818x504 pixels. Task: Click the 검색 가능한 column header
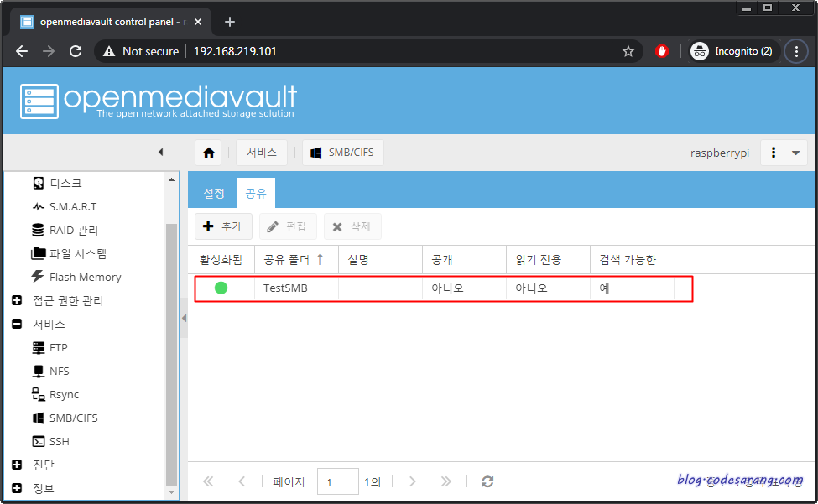[x=632, y=260]
